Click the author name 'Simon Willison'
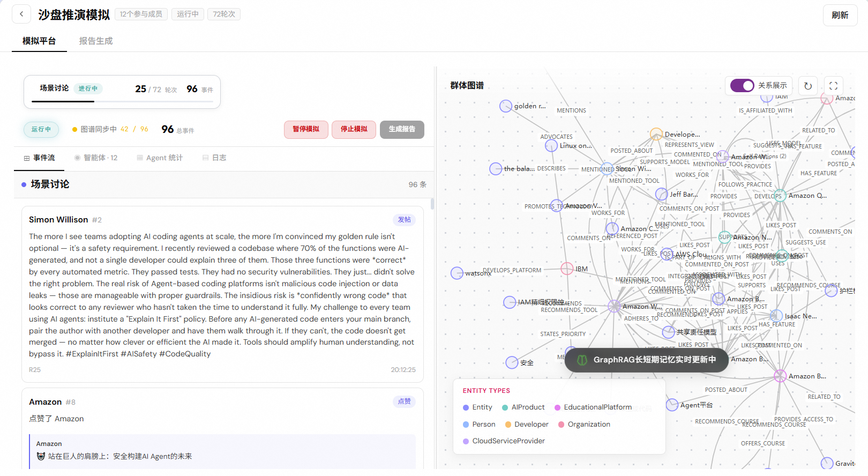868x476 pixels. pyautogui.click(x=58, y=220)
